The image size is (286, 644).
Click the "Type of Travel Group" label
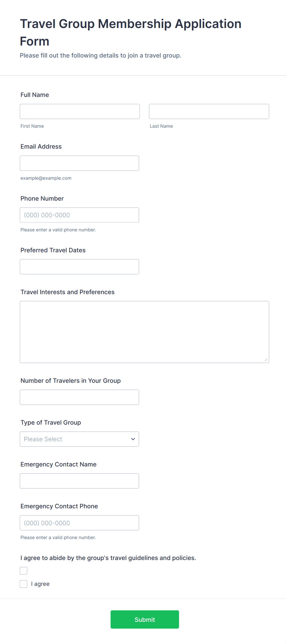[51, 422]
